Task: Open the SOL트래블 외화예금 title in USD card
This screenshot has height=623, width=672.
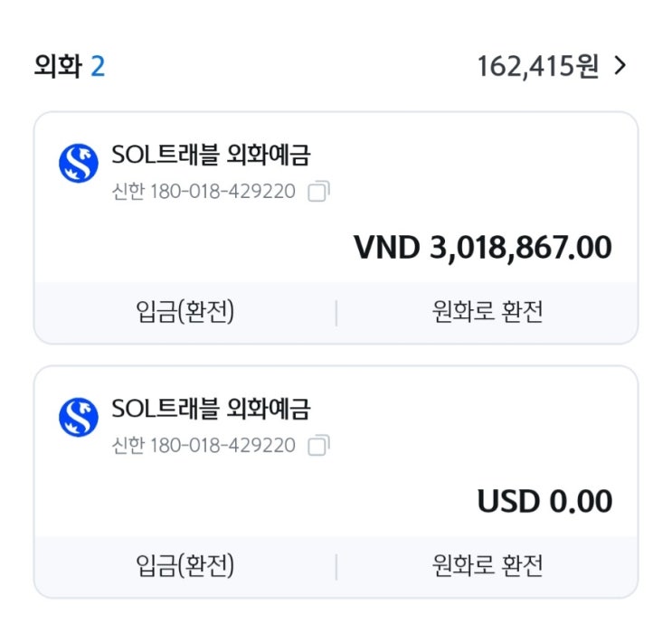Action: tap(210, 410)
